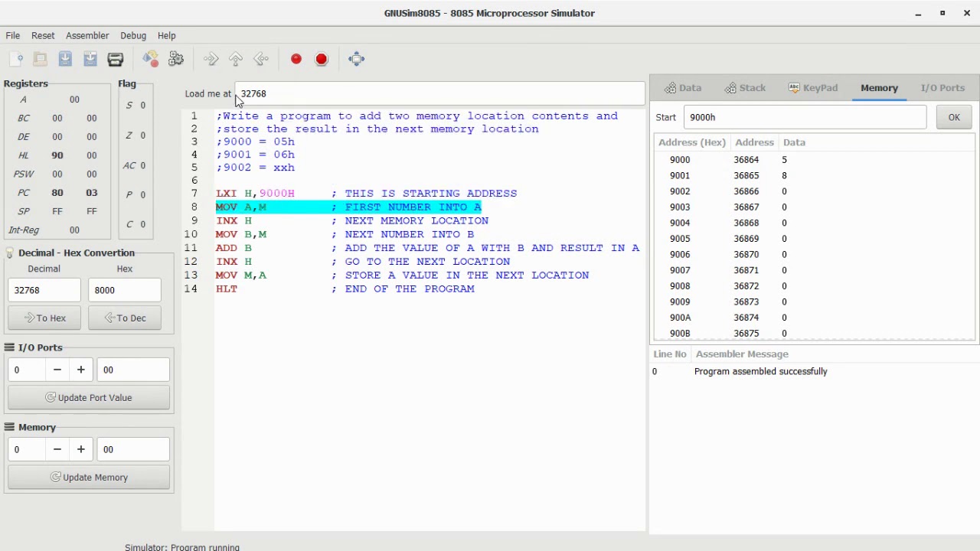The image size is (980, 551).
Task: Click the Decimal - Hex Convertion panel icon
Action: pos(10,253)
